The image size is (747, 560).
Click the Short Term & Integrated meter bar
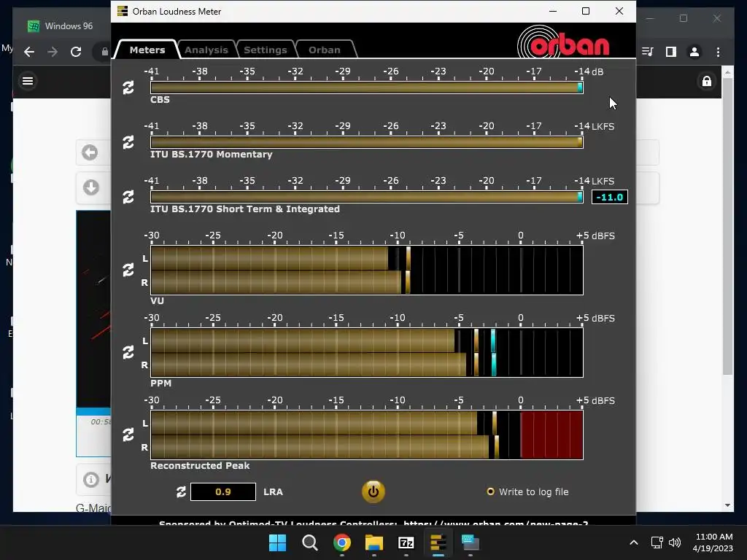click(367, 197)
